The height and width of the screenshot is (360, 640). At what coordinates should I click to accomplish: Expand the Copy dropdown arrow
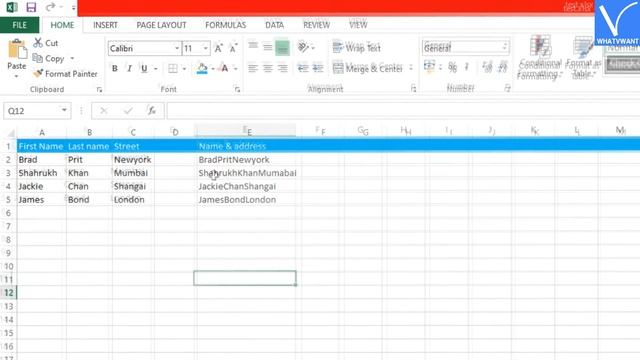(72, 58)
